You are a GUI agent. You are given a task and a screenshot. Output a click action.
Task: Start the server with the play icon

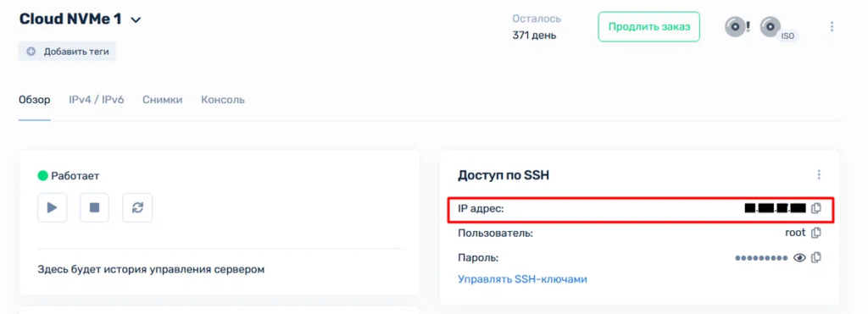(52, 208)
